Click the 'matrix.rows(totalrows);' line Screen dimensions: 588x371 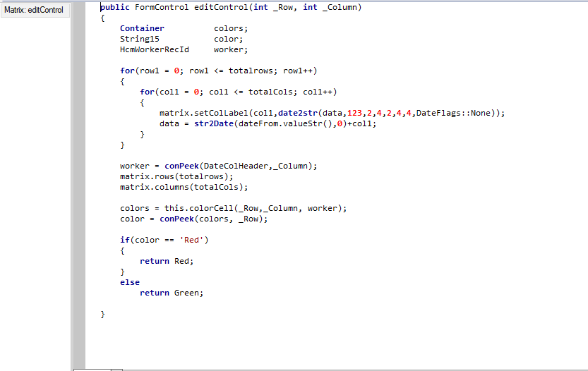pos(176,176)
